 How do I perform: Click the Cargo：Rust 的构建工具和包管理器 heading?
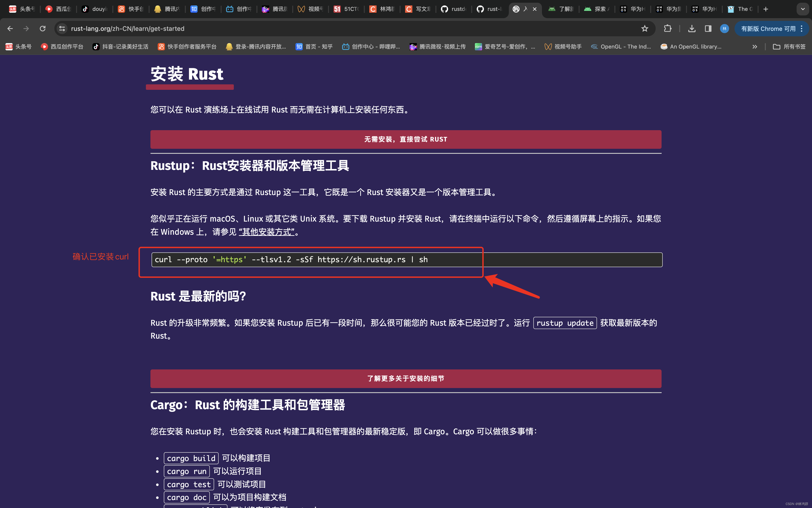(x=248, y=405)
